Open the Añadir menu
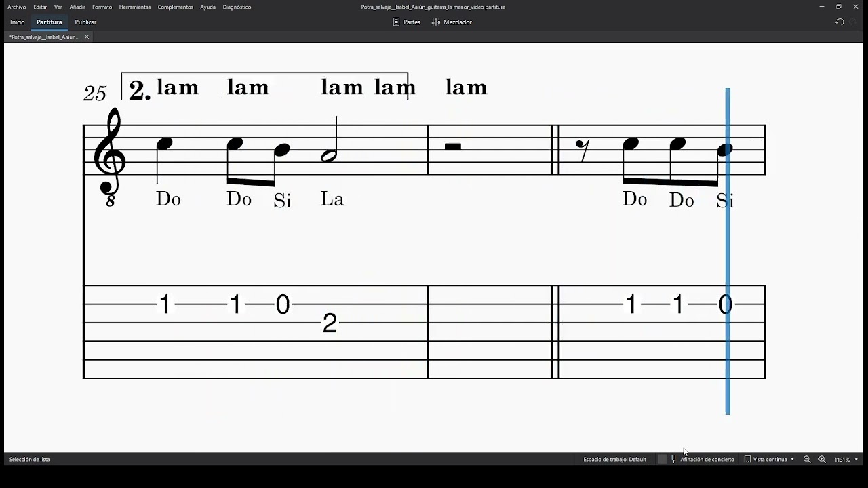868x488 pixels. click(x=77, y=7)
